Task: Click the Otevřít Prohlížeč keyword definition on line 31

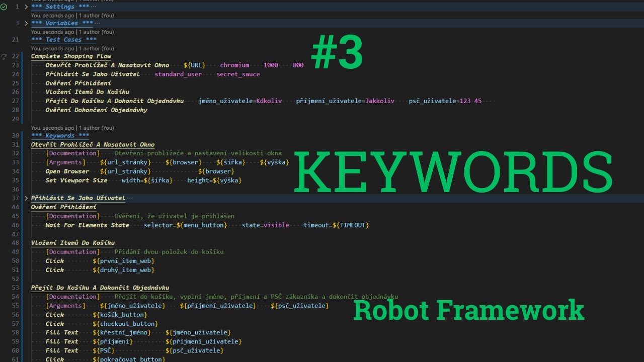Action: click(93, 145)
